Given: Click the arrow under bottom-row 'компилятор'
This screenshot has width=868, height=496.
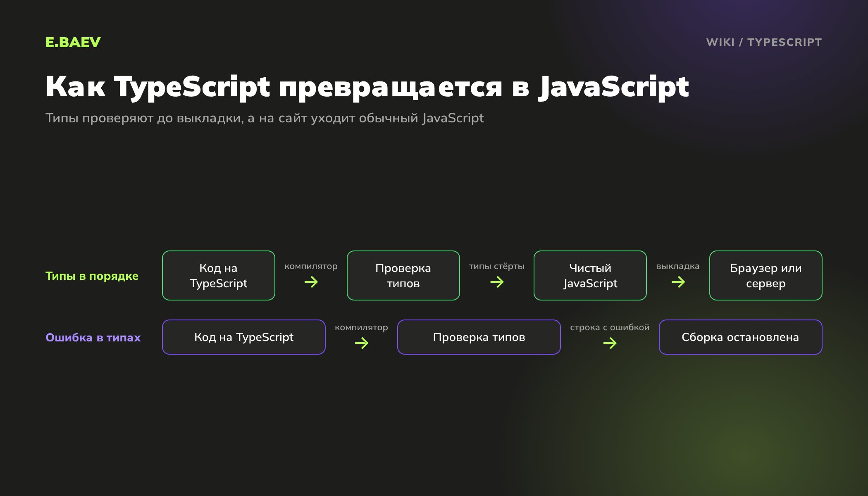Looking at the screenshot, I should point(362,343).
